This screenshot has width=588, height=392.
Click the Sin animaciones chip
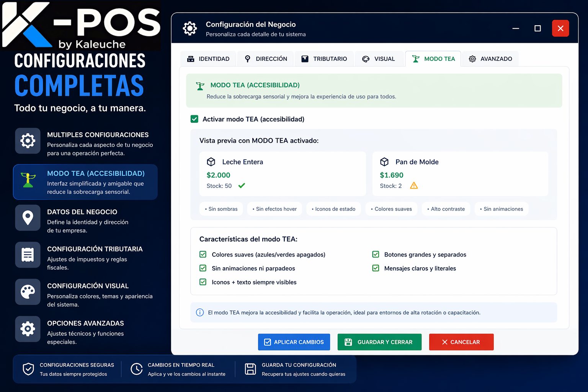coord(501,209)
